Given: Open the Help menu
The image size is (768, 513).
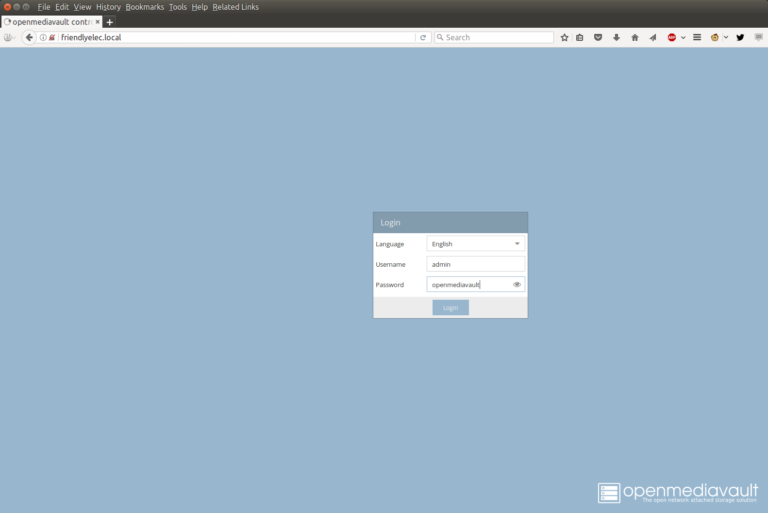Looking at the screenshot, I should point(199,7).
